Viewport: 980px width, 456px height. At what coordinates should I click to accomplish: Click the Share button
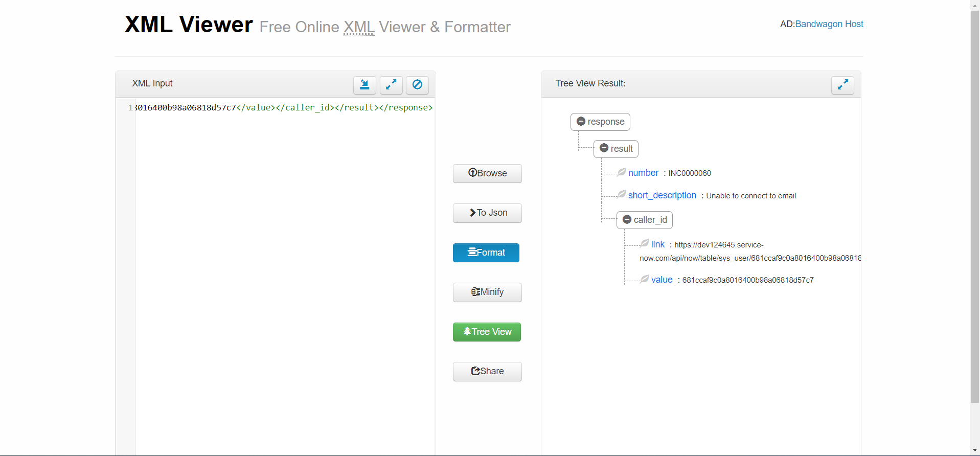pos(487,371)
